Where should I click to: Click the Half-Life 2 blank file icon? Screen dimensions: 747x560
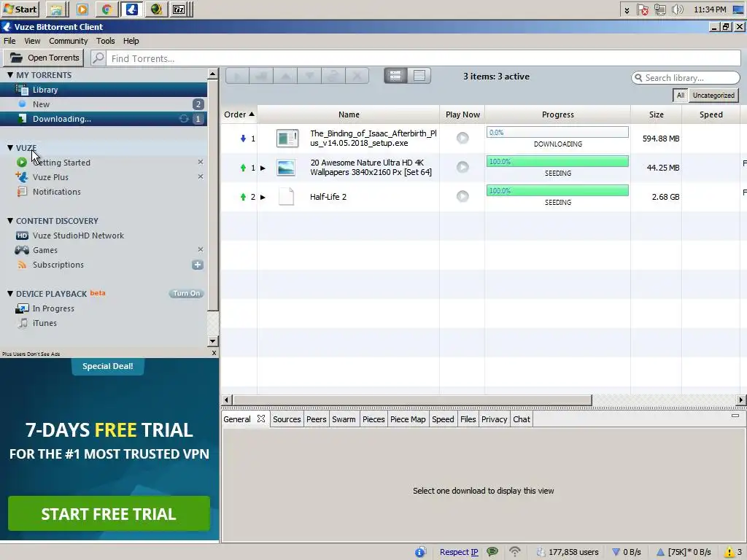click(286, 196)
